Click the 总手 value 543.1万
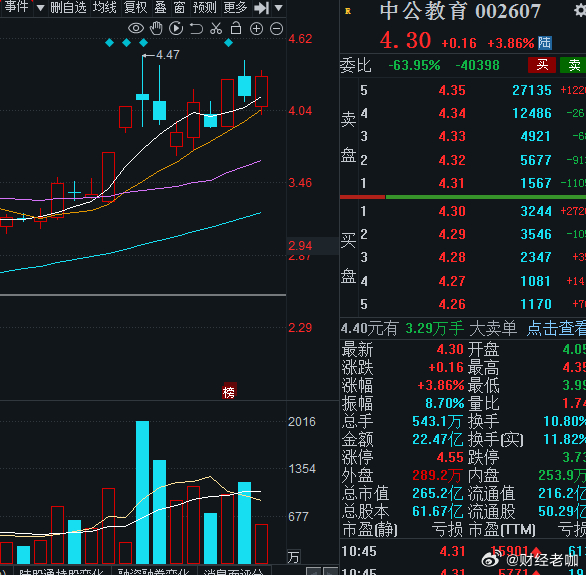The height and width of the screenshot is (575, 586). click(437, 421)
